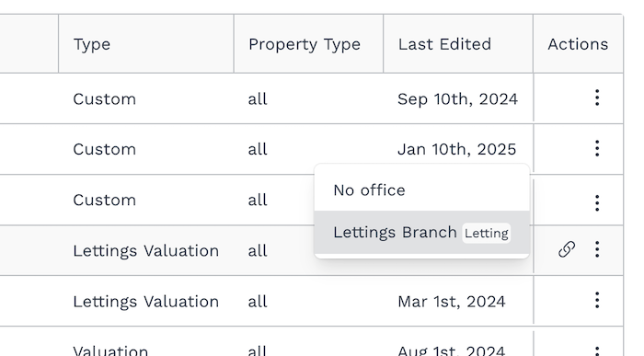Screen dimensions: 644x356
Task: Open three-dot menu of third Custom row
Action: pyautogui.click(x=597, y=203)
